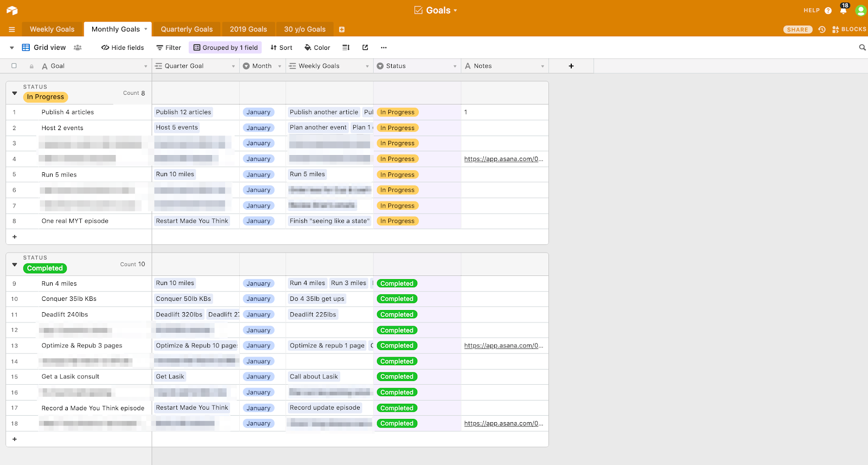Open Month column dropdown arrow
This screenshot has height=465, width=868.
point(280,66)
